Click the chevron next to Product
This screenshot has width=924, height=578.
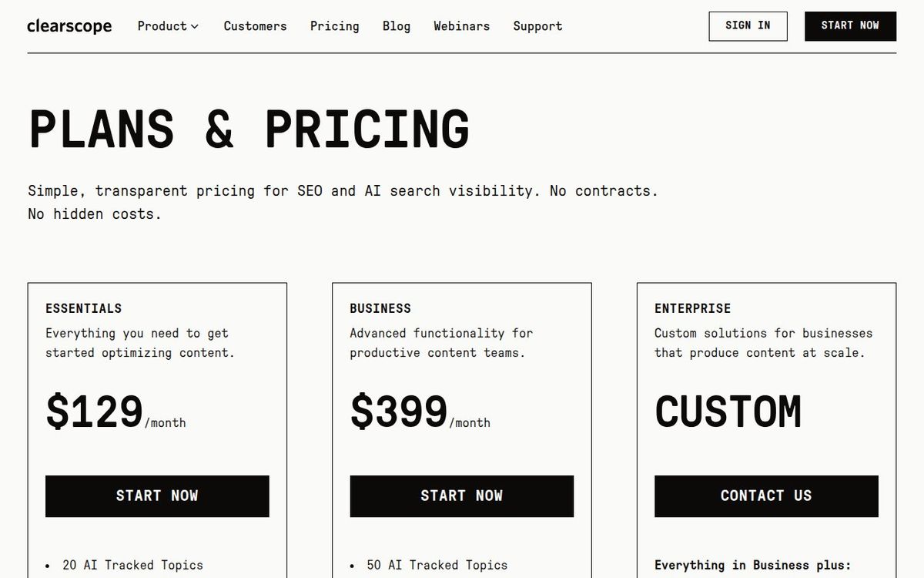click(194, 26)
